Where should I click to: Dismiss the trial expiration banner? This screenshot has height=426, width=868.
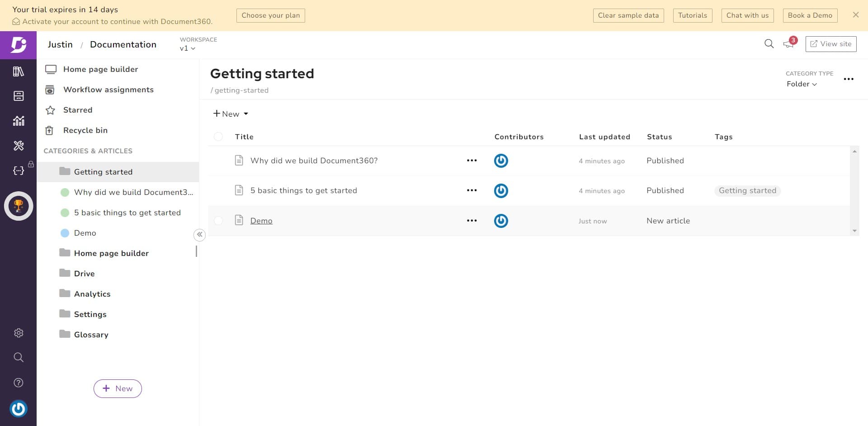(x=855, y=15)
